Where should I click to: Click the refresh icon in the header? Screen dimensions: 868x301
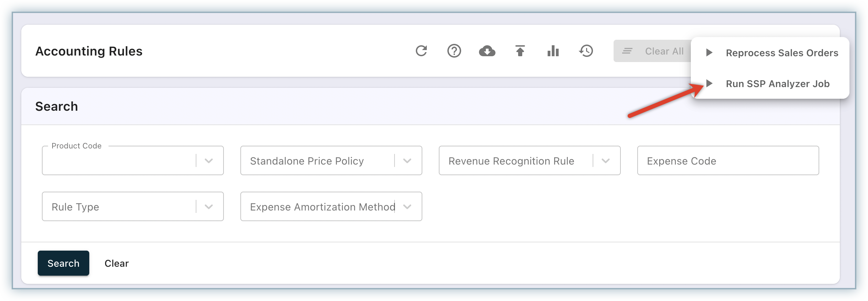pos(421,51)
